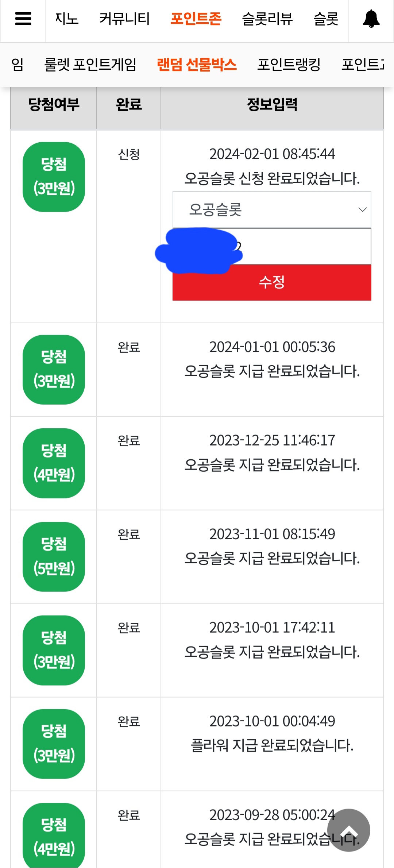
Task: Open the 커뮤니티 menu
Action: click(x=124, y=19)
